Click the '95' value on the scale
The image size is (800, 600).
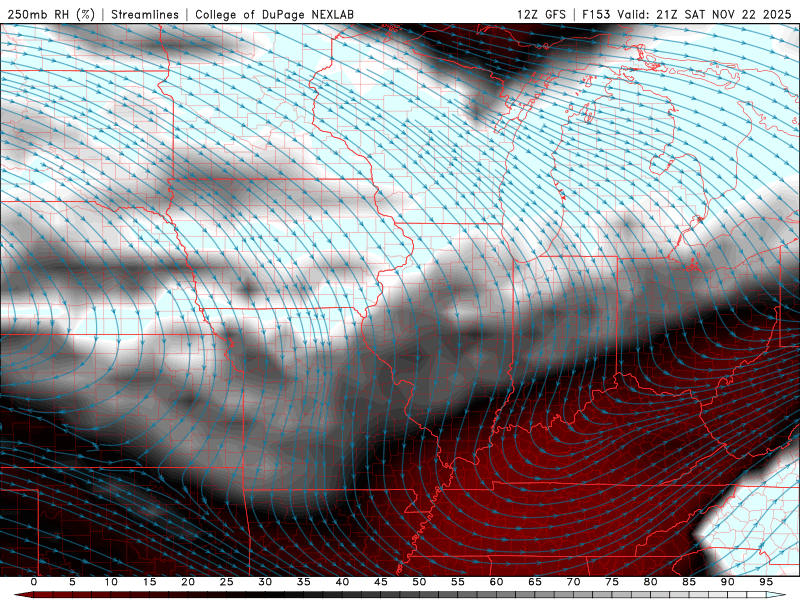coord(765,582)
